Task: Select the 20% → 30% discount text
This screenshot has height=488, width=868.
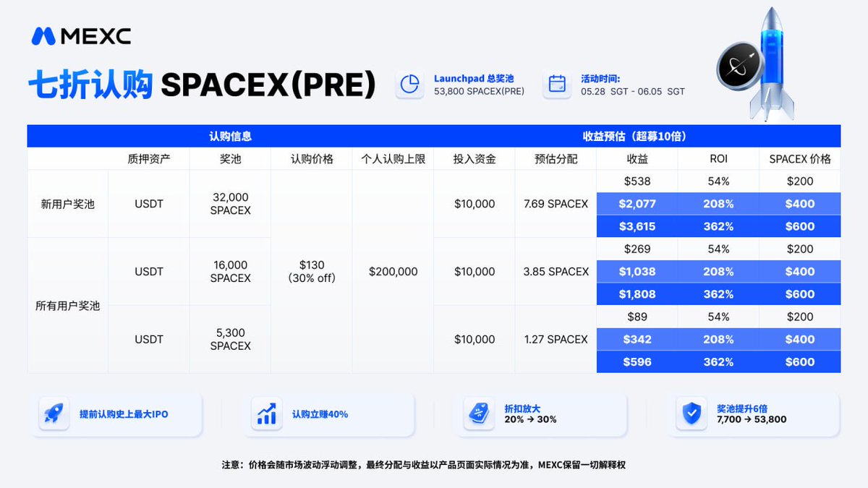Action: click(530, 420)
